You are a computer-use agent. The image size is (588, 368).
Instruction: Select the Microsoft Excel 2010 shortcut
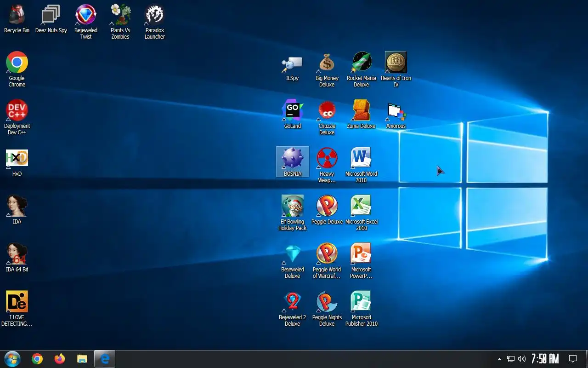click(362, 213)
